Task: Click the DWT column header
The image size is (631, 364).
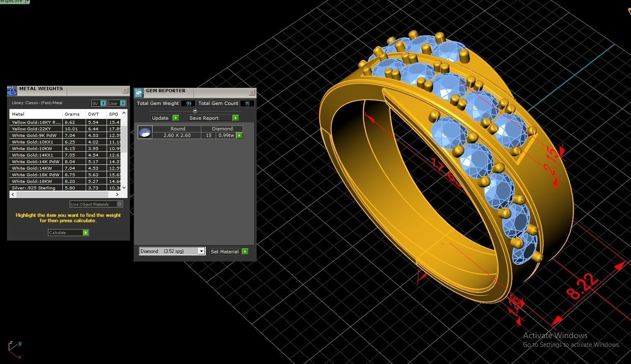Action: tap(96, 114)
